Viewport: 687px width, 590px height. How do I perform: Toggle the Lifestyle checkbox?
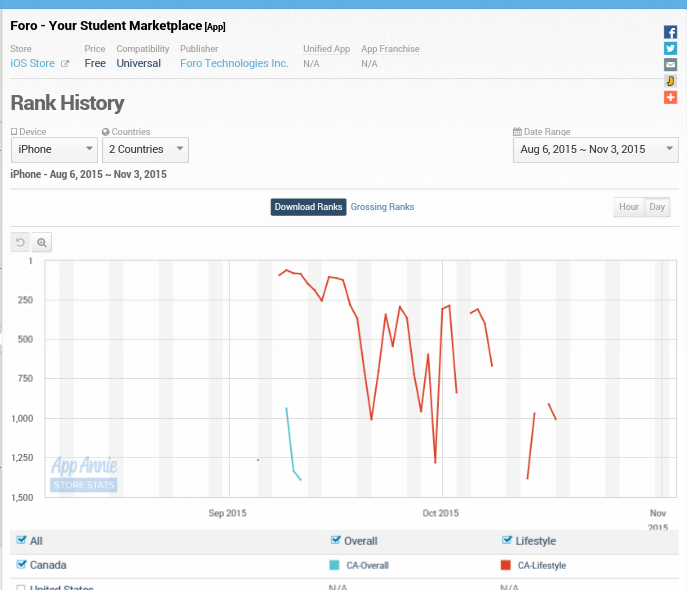[506, 540]
